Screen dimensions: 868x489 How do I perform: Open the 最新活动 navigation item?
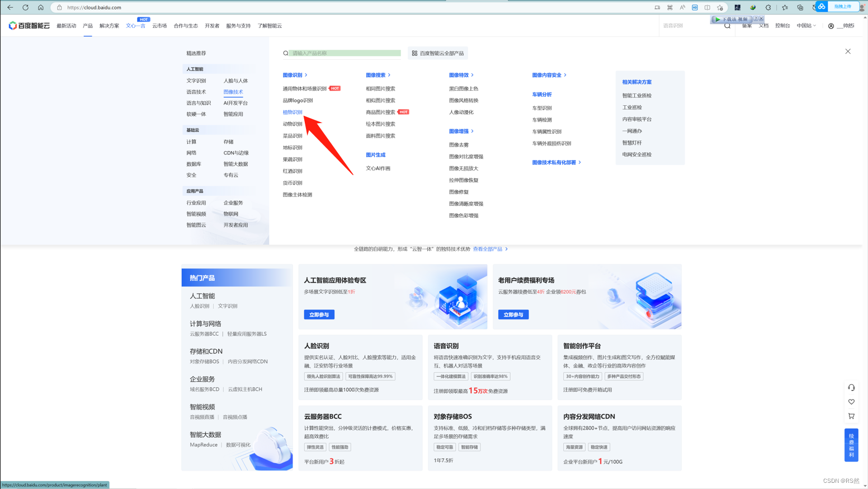coord(66,26)
